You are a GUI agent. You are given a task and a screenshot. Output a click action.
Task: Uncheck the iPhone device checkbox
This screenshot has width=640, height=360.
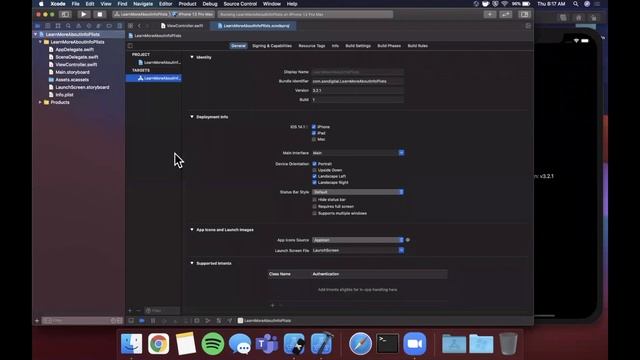(x=314, y=127)
